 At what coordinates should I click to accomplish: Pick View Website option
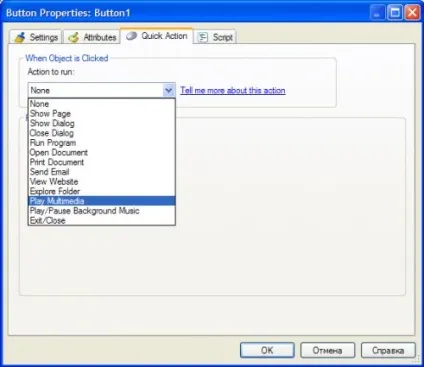point(102,181)
